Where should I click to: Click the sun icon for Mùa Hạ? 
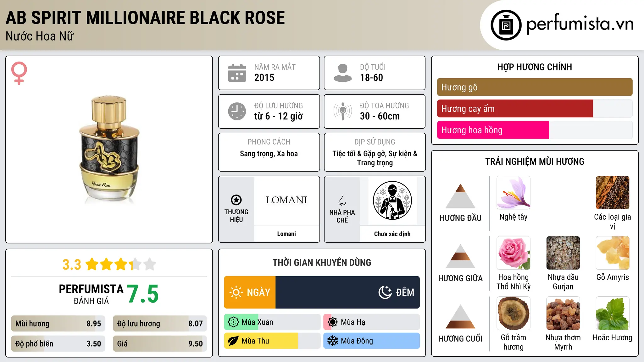333,322
